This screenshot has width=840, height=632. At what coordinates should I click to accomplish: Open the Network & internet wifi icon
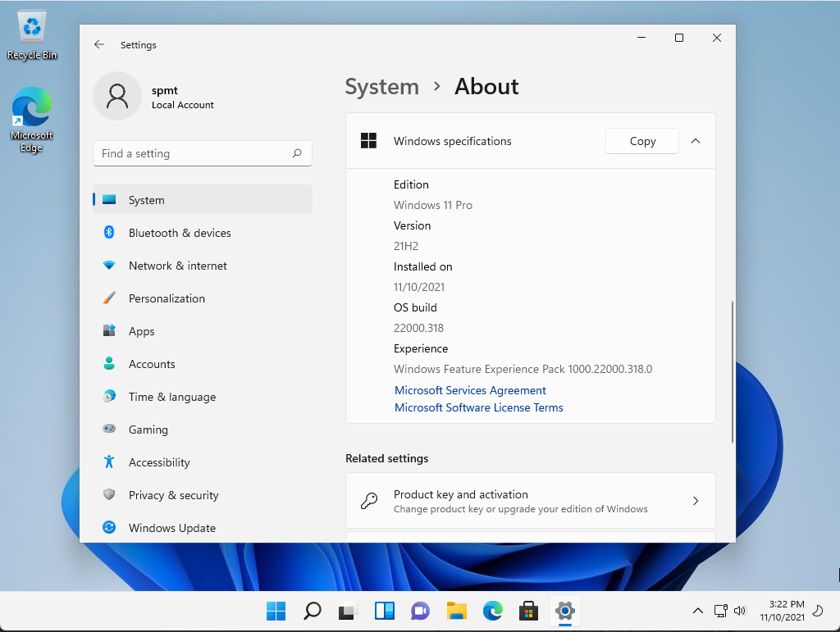coord(109,266)
